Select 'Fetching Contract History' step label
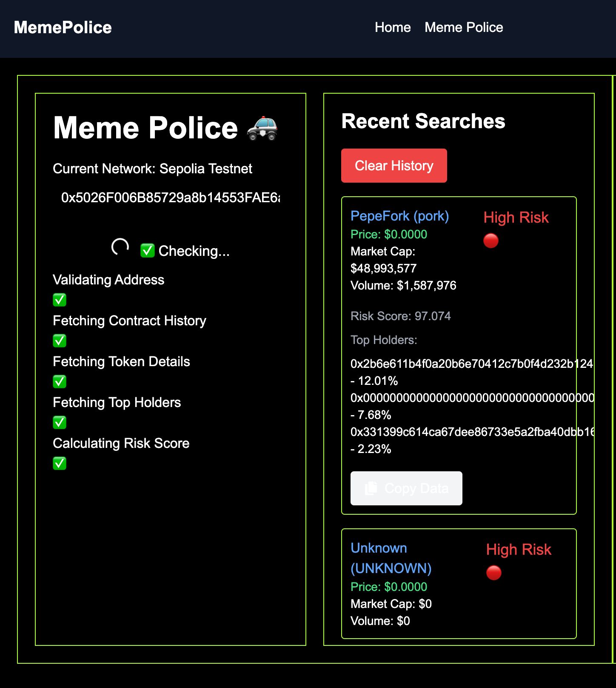This screenshot has height=688, width=616. [129, 321]
